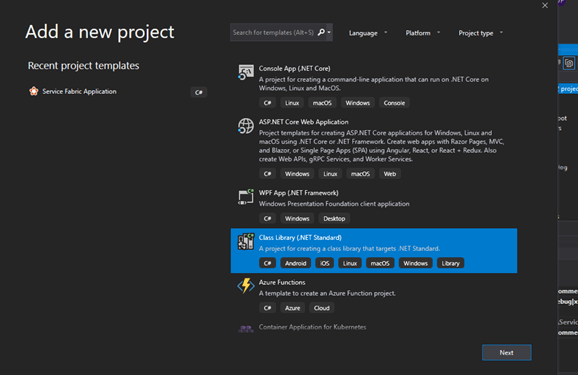The image size is (578, 375).
Task: Select Azure Functions template title
Action: [x=282, y=282]
